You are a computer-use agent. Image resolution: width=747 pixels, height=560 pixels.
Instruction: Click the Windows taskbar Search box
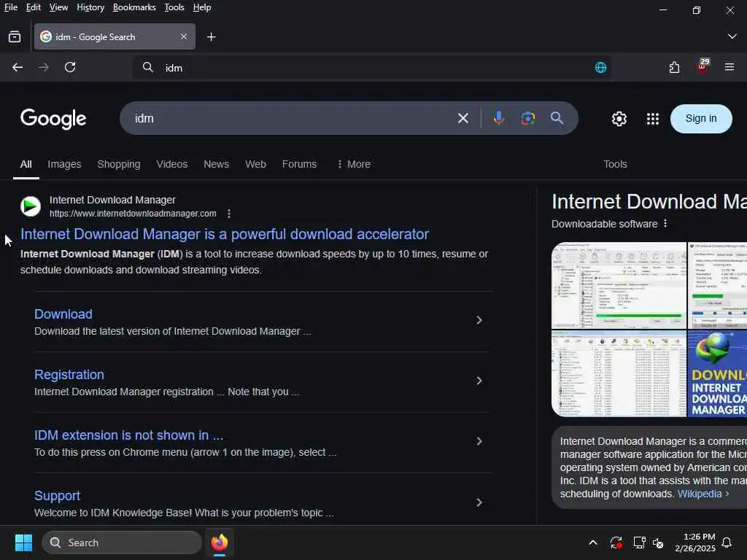click(x=122, y=542)
